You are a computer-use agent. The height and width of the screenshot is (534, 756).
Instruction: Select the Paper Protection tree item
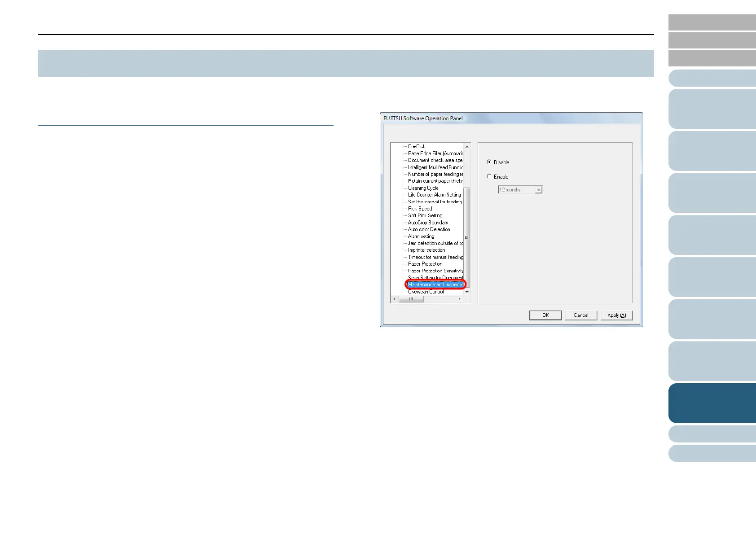tap(425, 264)
